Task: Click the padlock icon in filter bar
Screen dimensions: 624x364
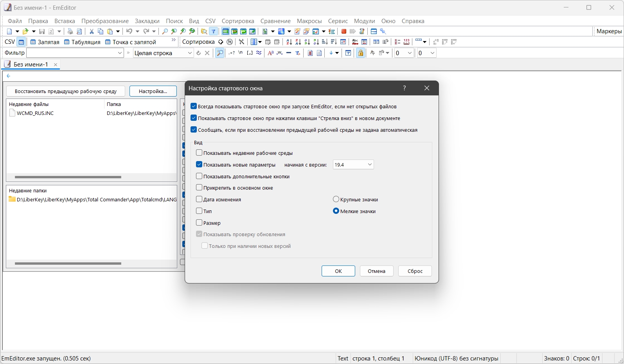Action: coord(360,53)
